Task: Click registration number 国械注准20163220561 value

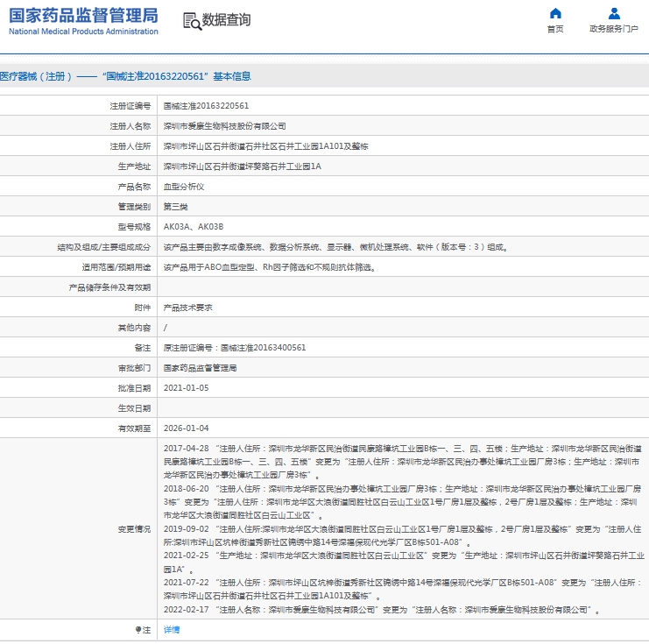Action: 206,106
